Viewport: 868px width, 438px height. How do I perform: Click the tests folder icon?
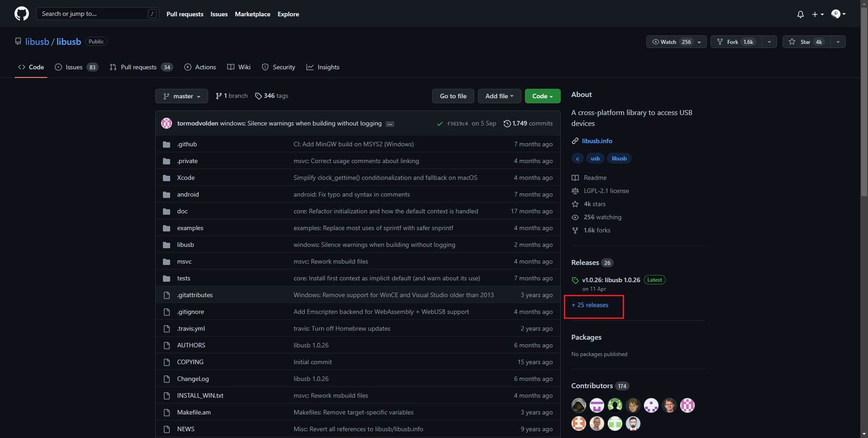[167, 279]
